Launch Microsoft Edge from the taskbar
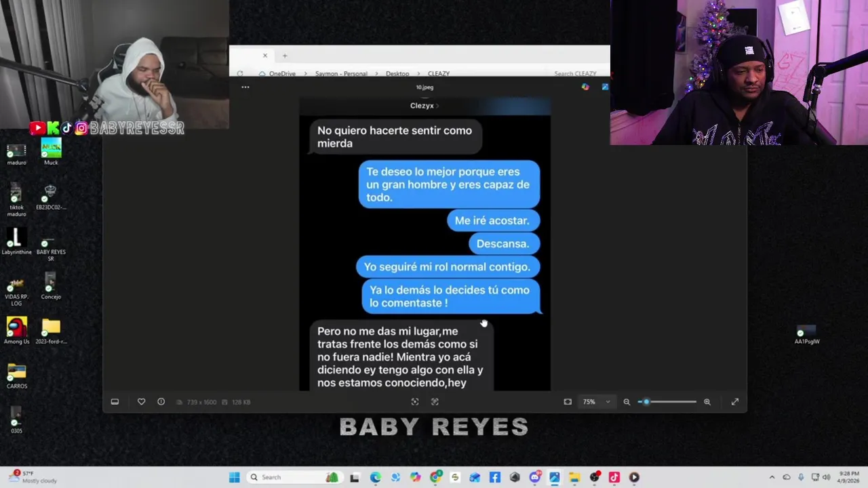 tap(375, 477)
